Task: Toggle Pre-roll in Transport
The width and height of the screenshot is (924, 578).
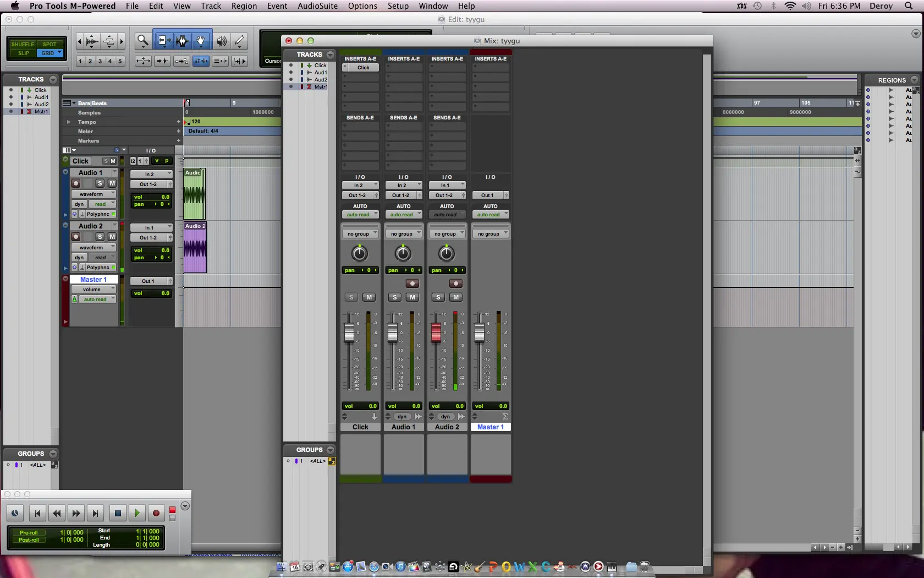Action: coord(29,532)
